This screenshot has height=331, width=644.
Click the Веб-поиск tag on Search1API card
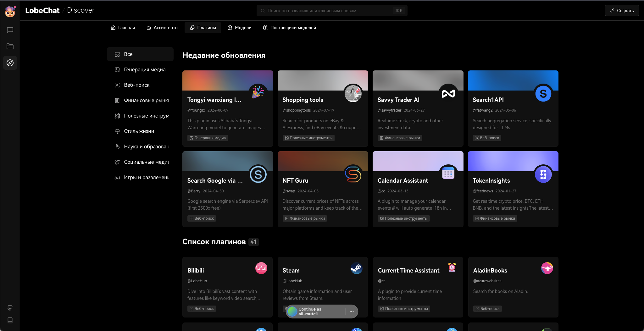[487, 138]
